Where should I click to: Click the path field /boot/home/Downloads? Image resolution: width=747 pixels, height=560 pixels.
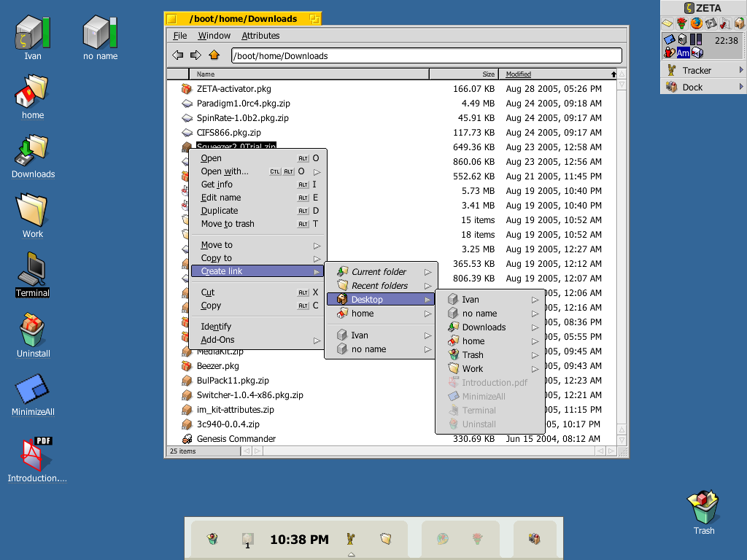pyautogui.click(x=426, y=55)
